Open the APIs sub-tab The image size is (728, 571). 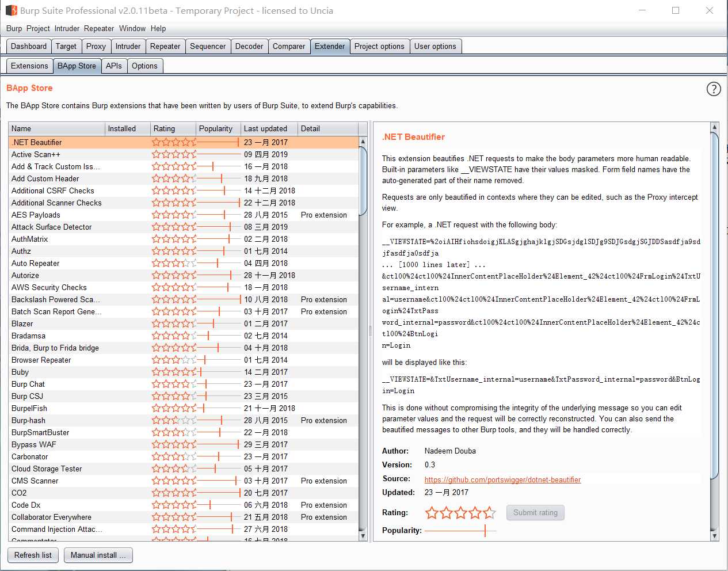click(x=114, y=66)
